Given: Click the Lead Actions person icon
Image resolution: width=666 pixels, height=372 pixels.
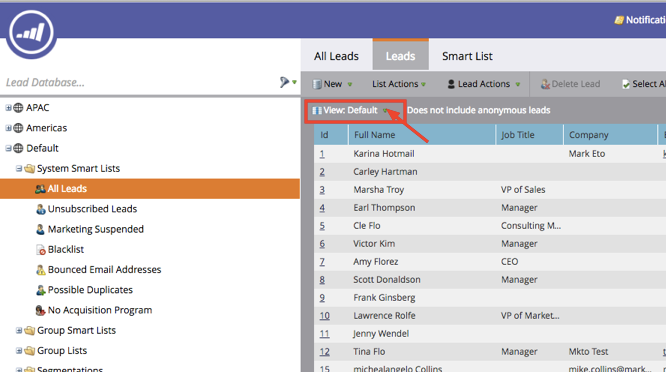Looking at the screenshot, I should (451, 84).
